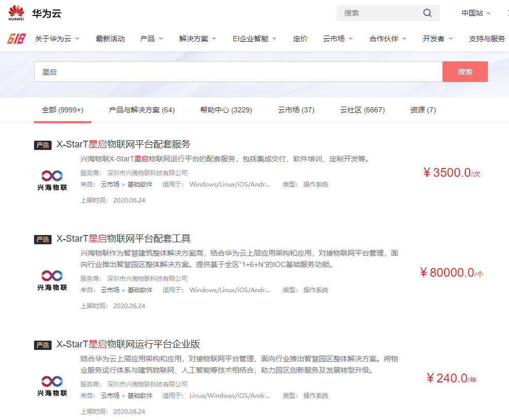Click 云市场 source link in 配套服务 result
This screenshot has width=509, height=420.
(x=110, y=184)
